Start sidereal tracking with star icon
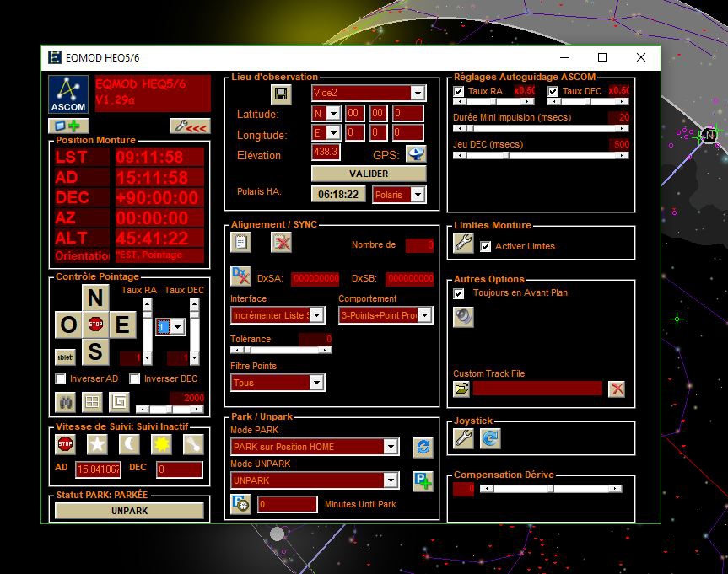The width and height of the screenshot is (728, 574). pos(97,444)
